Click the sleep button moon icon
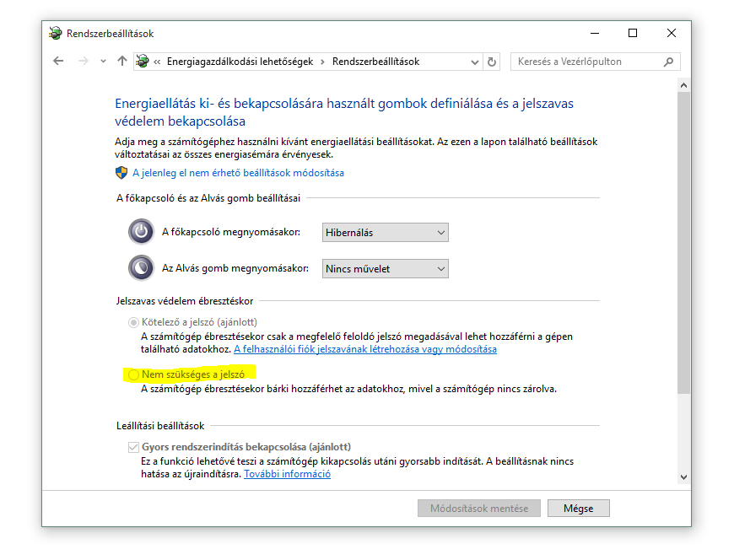 (141, 268)
